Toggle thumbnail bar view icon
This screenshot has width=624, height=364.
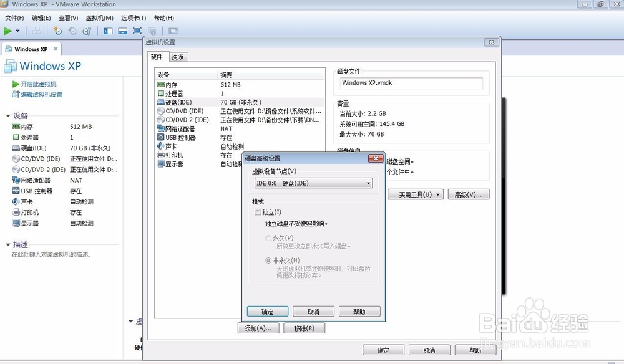[x=122, y=31]
